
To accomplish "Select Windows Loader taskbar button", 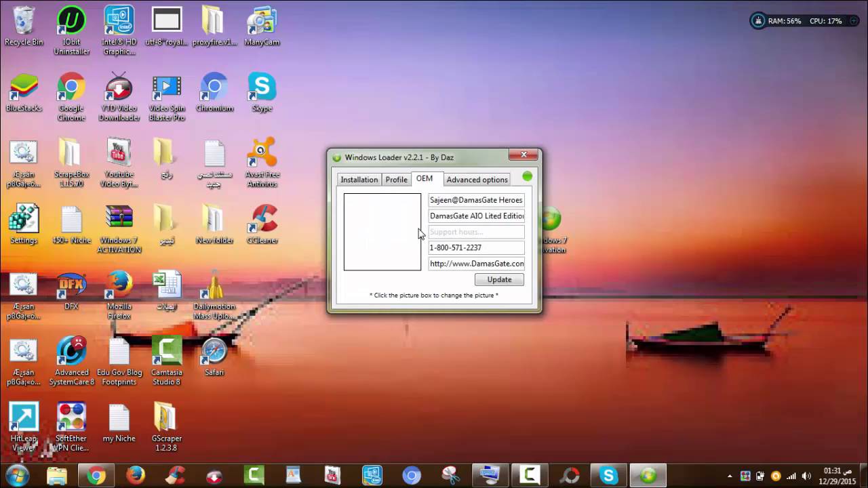I will click(648, 475).
